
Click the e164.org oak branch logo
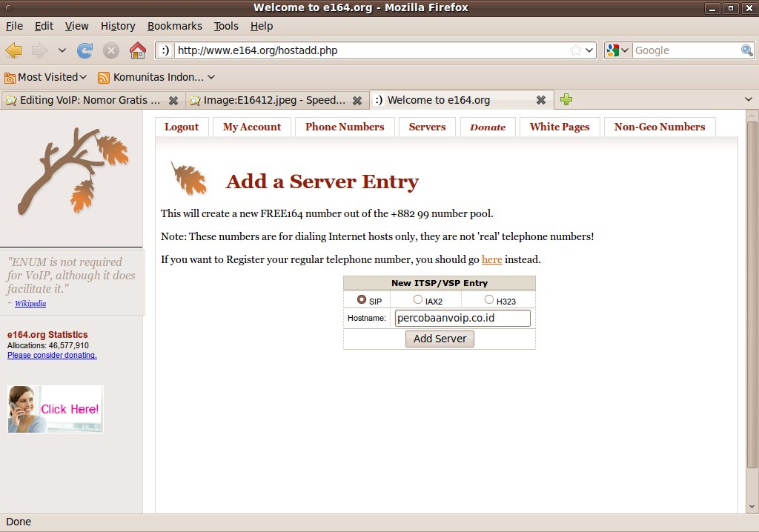73,170
